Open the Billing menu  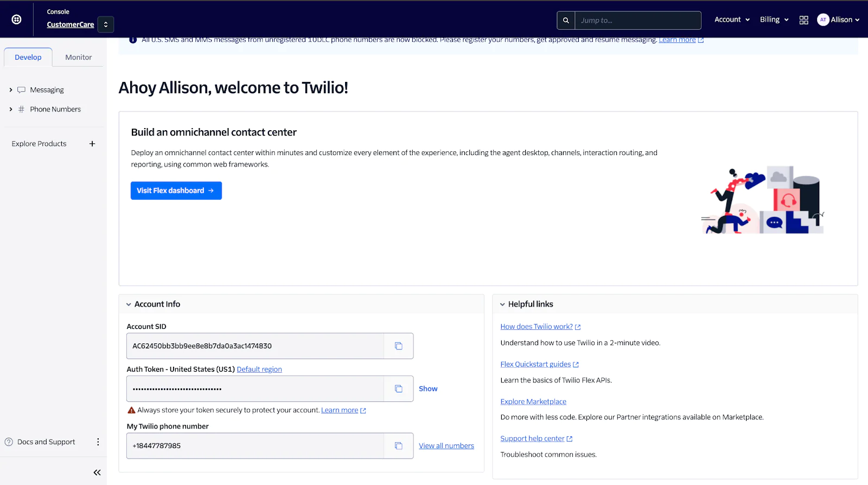774,20
